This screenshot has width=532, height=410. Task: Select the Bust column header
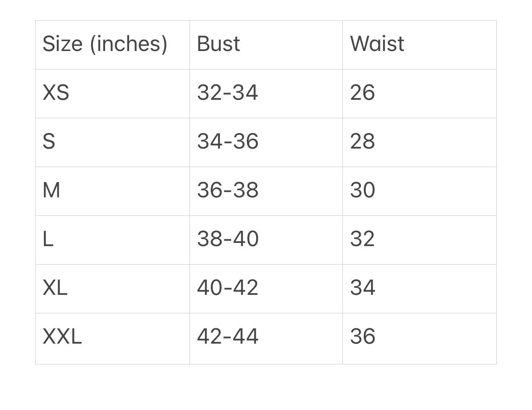point(218,44)
